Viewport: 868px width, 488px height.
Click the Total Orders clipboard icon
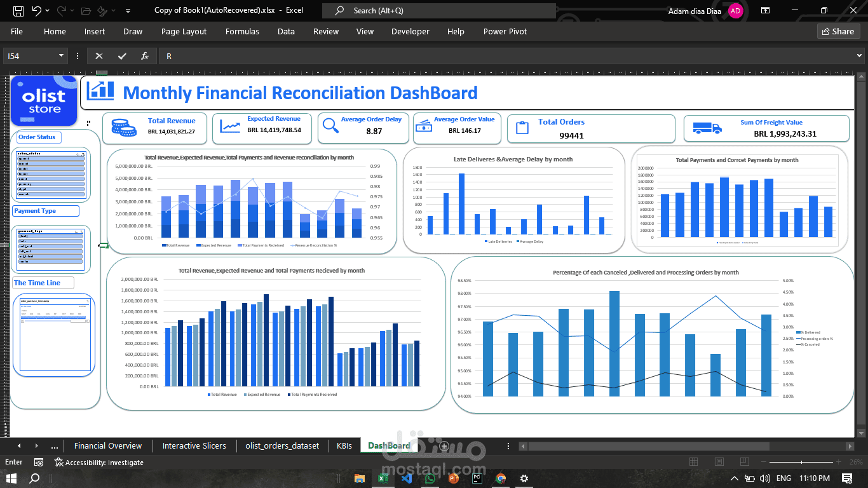click(522, 128)
